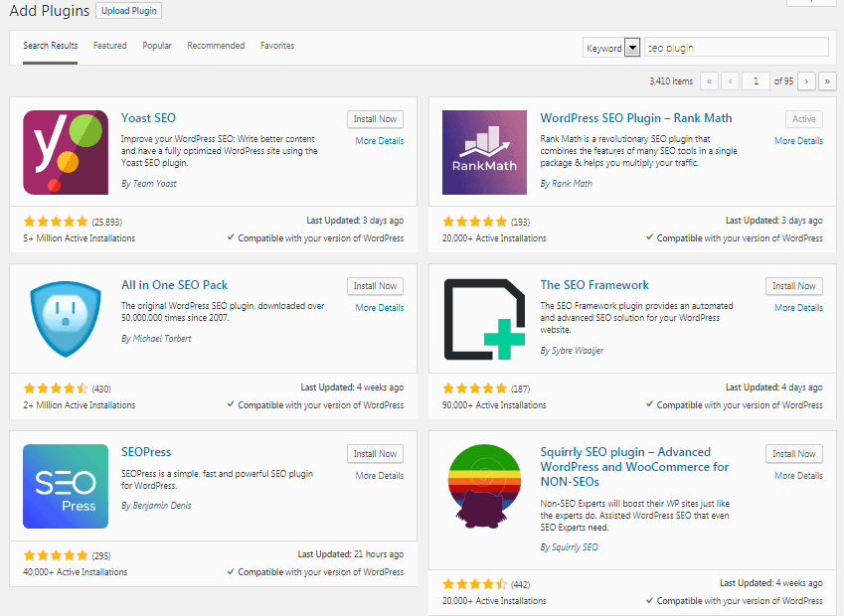This screenshot has width=844, height=616.
Task: Open the Yoast SEO title link
Action: pos(148,118)
